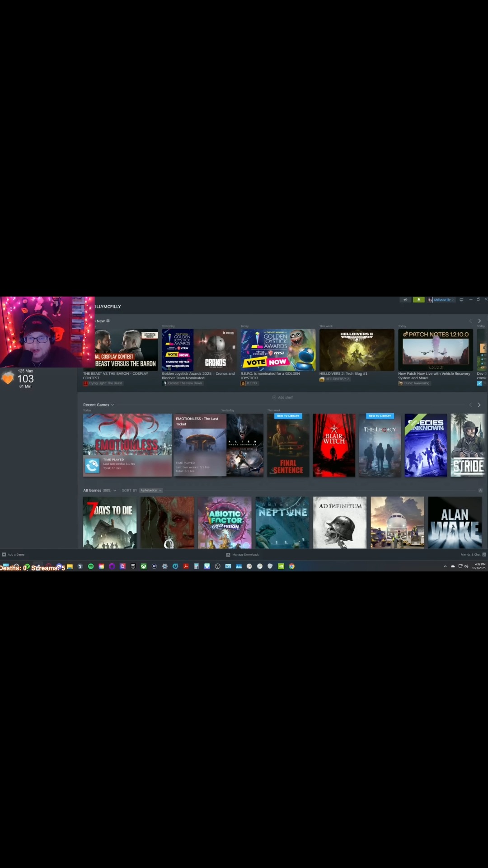Open the Final Sentence game cover
Viewport: 488px width, 868px height.
pos(288,445)
